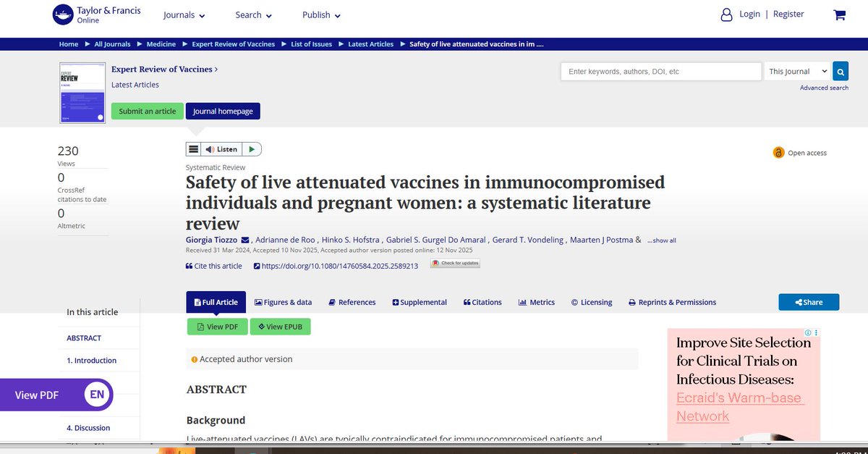Open Medicine breadcrumb
The height and width of the screenshot is (454, 868).
161,44
